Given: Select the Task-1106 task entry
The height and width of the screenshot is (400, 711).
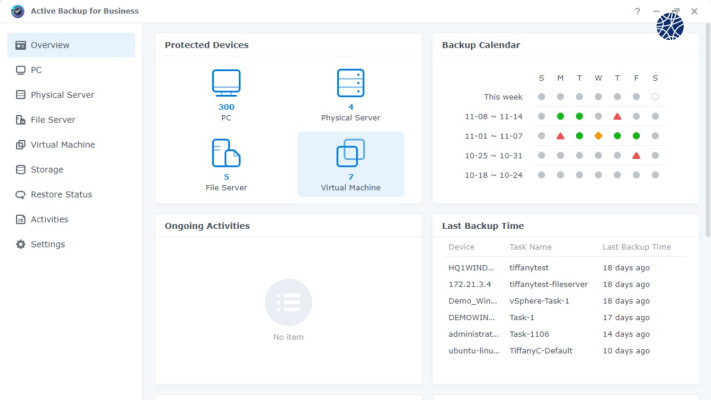Looking at the screenshot, I should click(529, 334).
